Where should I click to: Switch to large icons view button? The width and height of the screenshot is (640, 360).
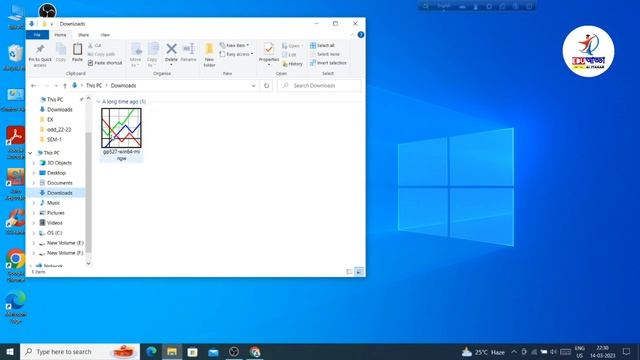coord(359,271)
